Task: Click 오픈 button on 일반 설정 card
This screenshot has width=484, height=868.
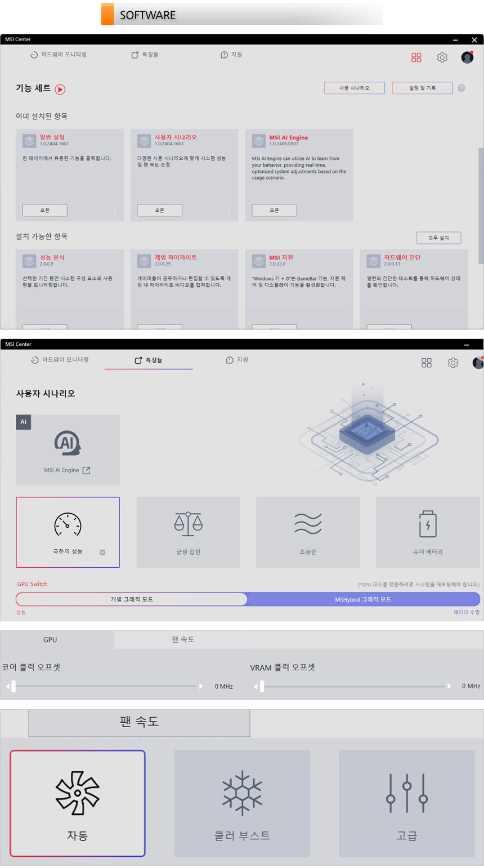Action: tap(45, 210)
